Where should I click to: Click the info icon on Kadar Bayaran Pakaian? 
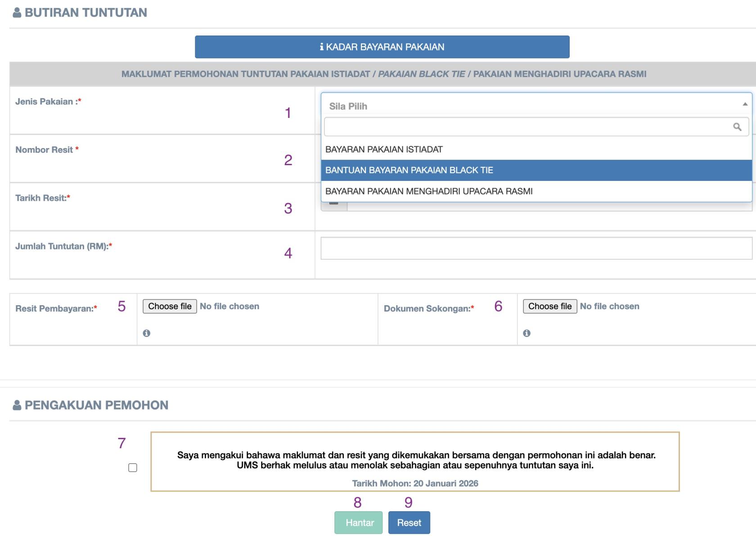(321, 47)
